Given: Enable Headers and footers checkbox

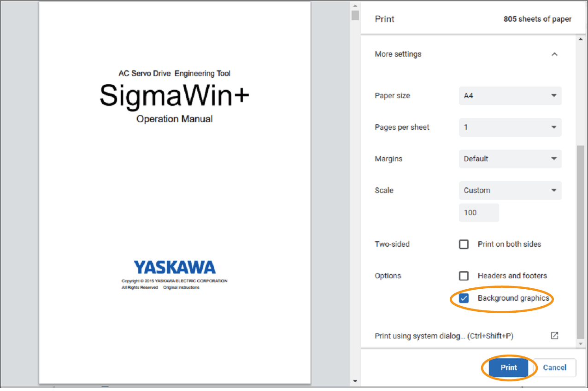Looking at the screenshot, I should click(x=464, y=276).
